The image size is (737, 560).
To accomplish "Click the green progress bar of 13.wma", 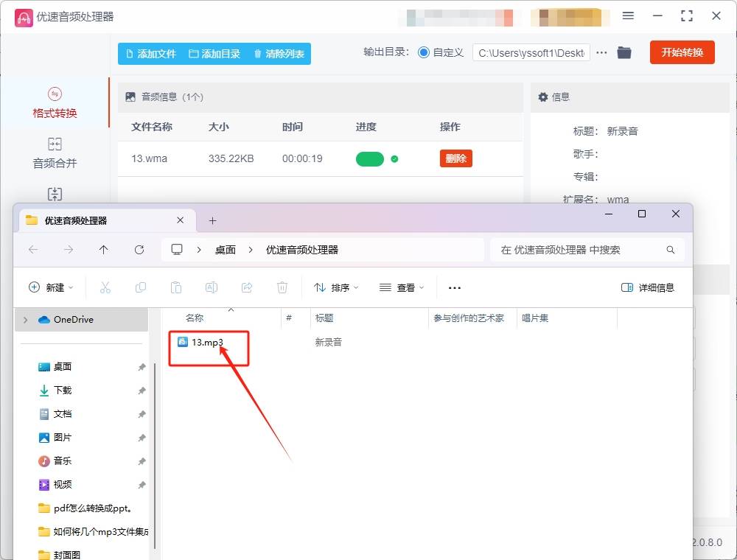I will (x=370, y=159).
